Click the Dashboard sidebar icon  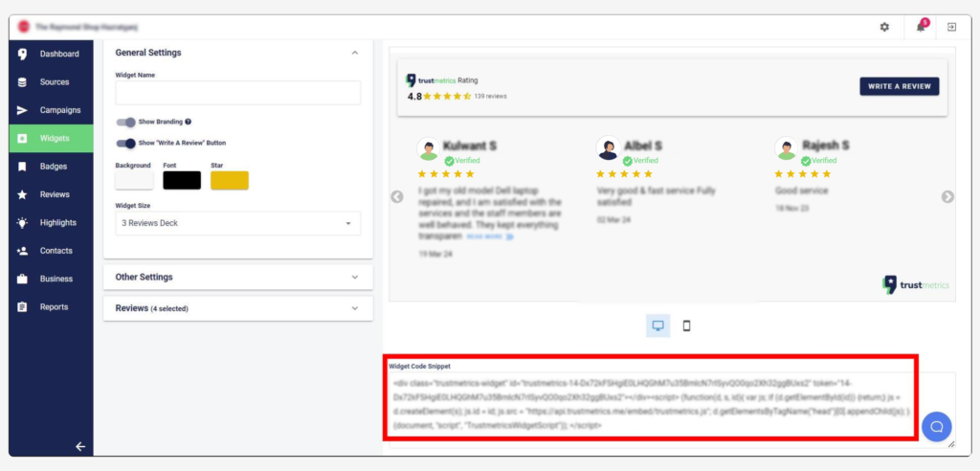[23, 54]
